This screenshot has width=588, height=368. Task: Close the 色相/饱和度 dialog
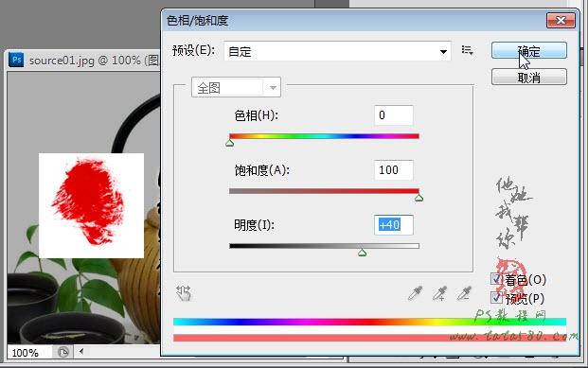[x=561, y=20]
